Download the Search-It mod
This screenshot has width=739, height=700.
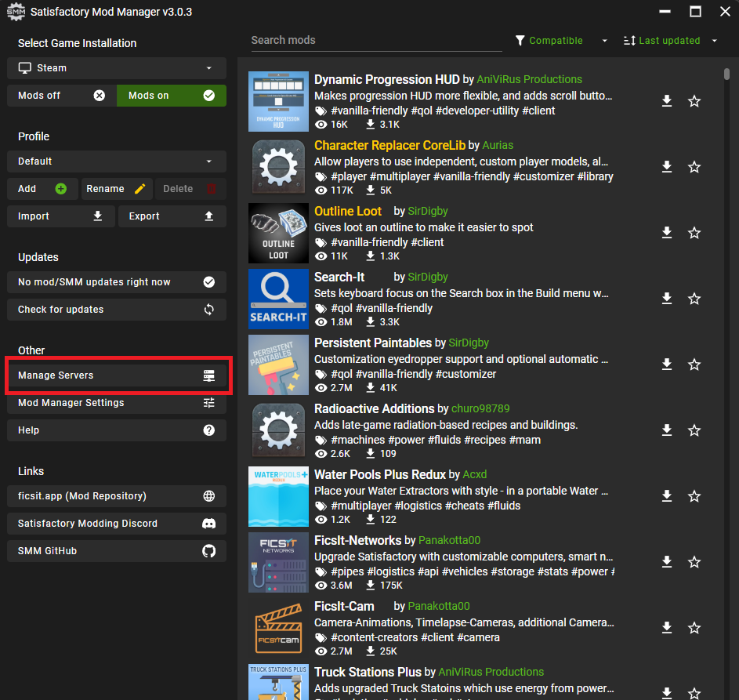(666, 299)
